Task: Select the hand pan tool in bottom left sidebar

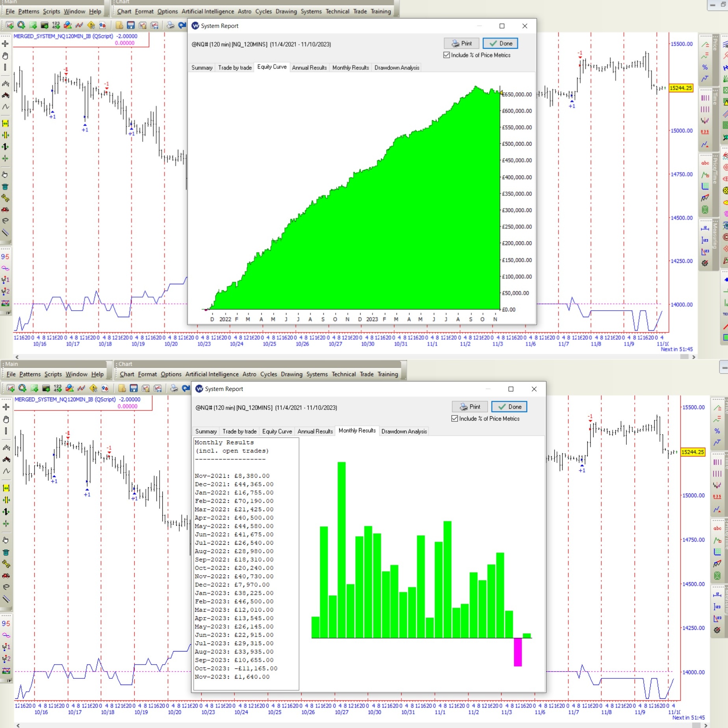Action: tap(6, 419)
